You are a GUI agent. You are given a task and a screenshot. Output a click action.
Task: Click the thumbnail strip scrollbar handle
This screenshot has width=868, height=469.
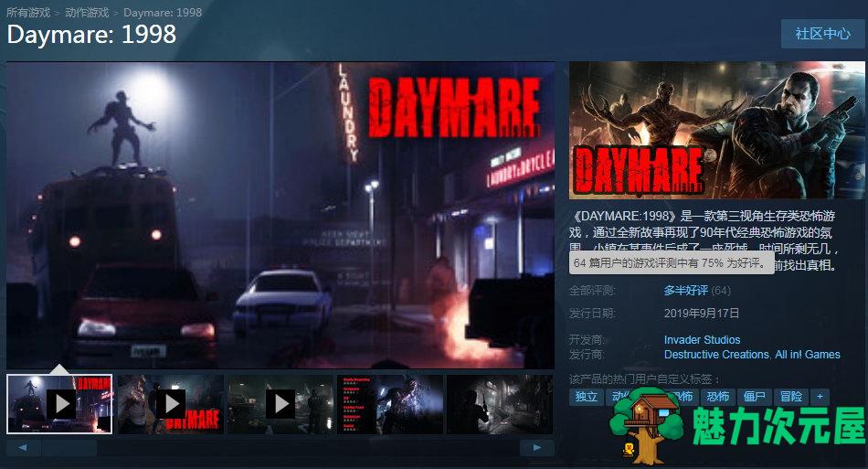(69, 447)
